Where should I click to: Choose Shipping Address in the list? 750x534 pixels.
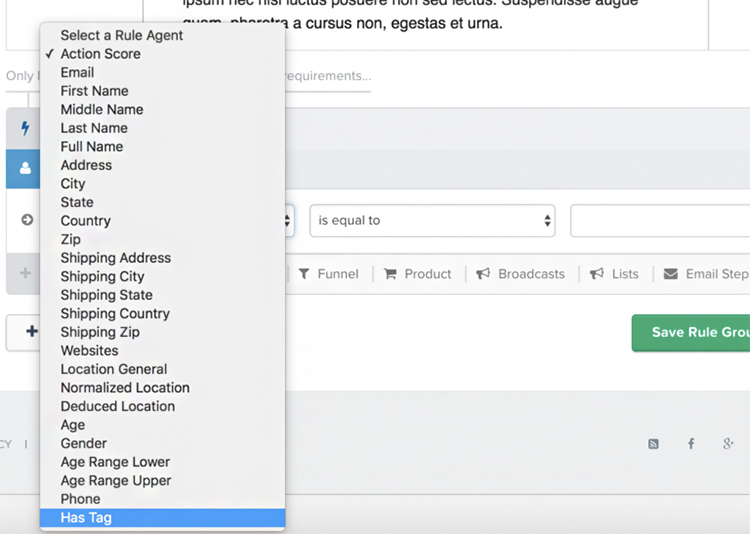point(163,258)
